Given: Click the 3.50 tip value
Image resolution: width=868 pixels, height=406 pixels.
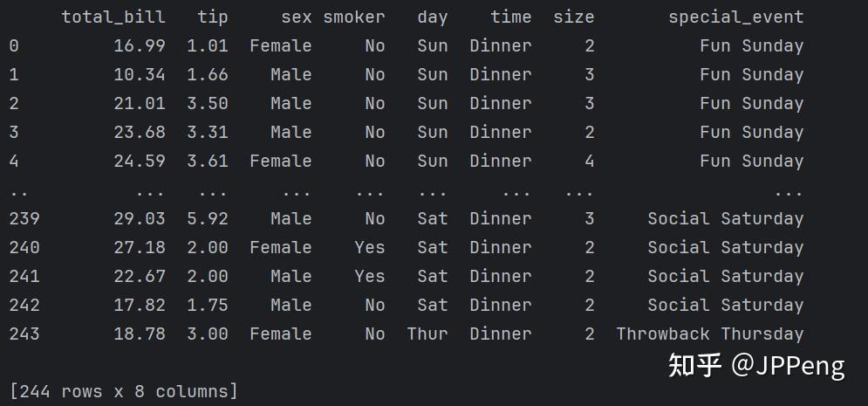Looking at the screenshot, I should click(x=208, y=104).
